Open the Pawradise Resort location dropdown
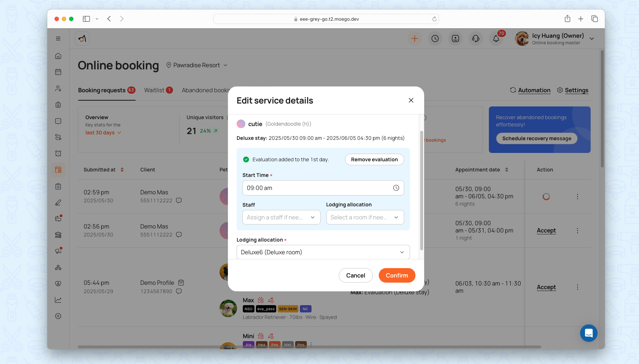Viewport: 639px width, 364px height. (197, 65)
